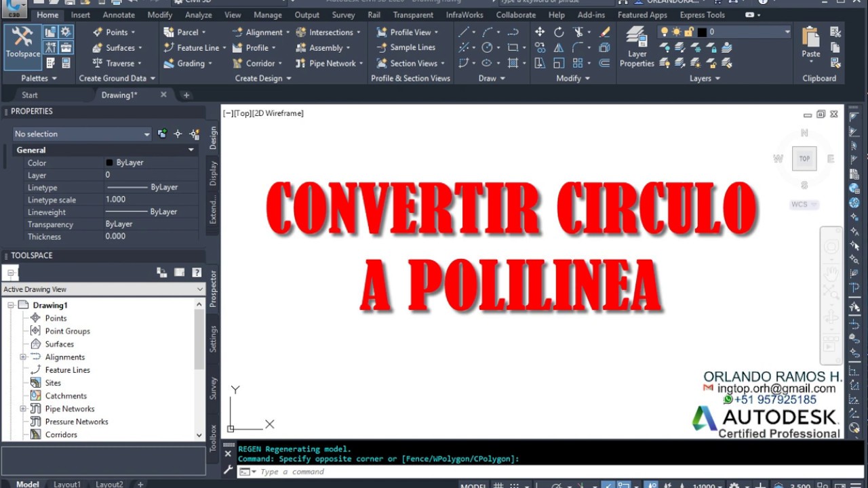Open the Express Tools ribbon tab
This screenshot has height=488, width=868.
[703, 15]
